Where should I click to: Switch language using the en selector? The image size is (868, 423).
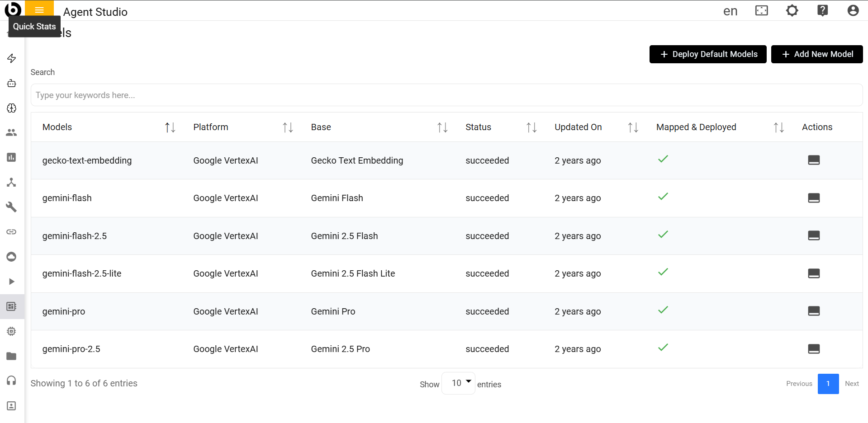point(730,11)
